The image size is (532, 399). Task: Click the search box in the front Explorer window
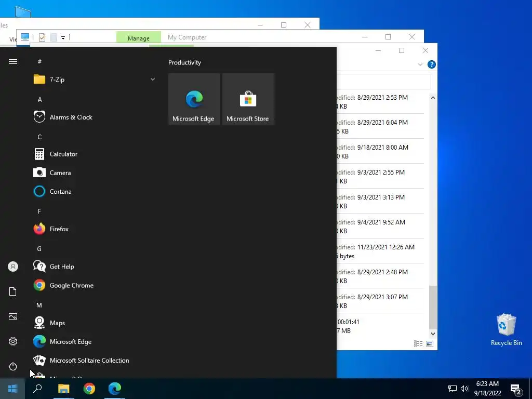(384, 82)
